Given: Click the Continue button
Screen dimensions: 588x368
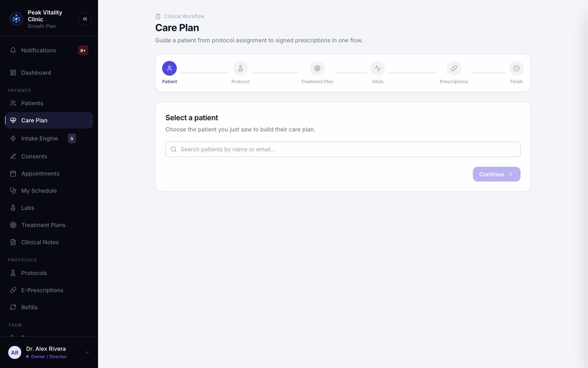Looking at the screenshot, I should coord(496,174).
